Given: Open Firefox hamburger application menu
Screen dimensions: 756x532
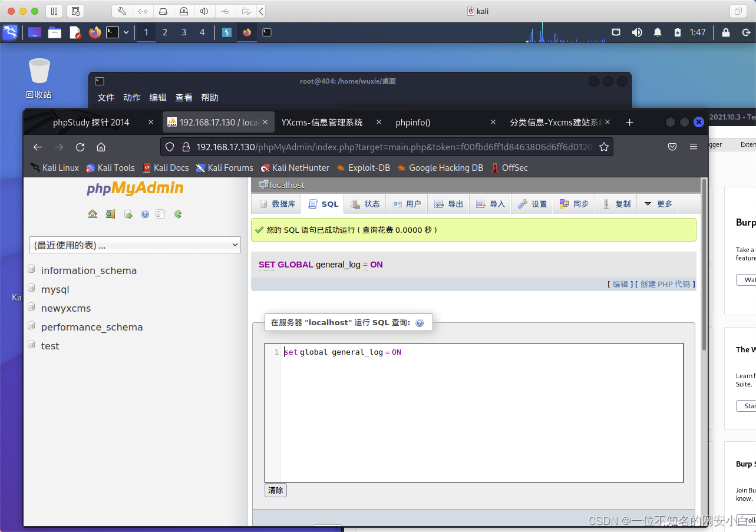Looking at the screenshot, I should [x=694, y=147].
